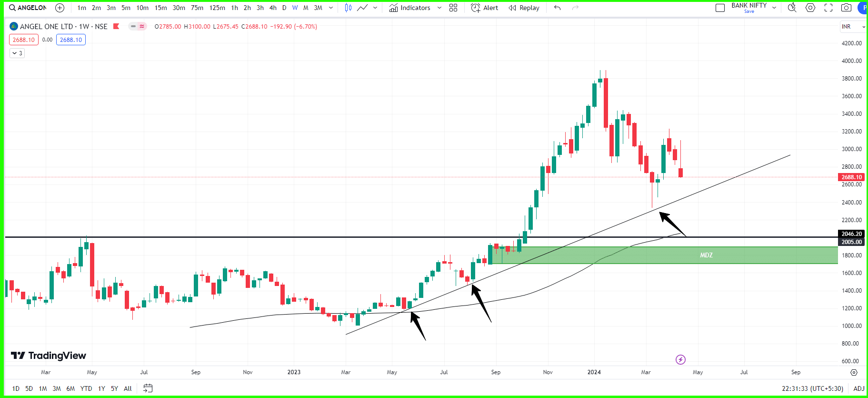Set date range to 5D
The height and width of the screenshot is (398, 868).
(29, 388)
